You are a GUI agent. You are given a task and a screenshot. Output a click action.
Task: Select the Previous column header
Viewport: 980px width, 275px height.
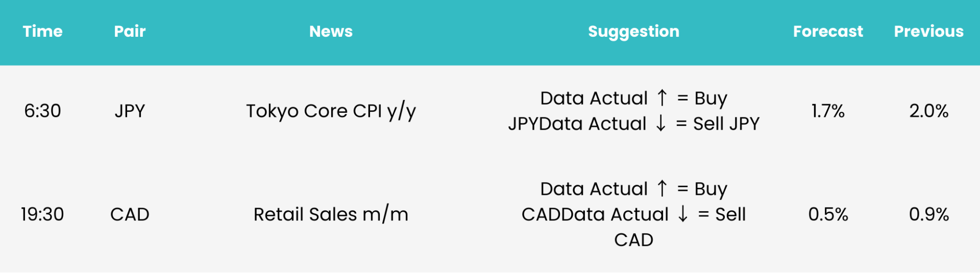[x=929, y=32]
